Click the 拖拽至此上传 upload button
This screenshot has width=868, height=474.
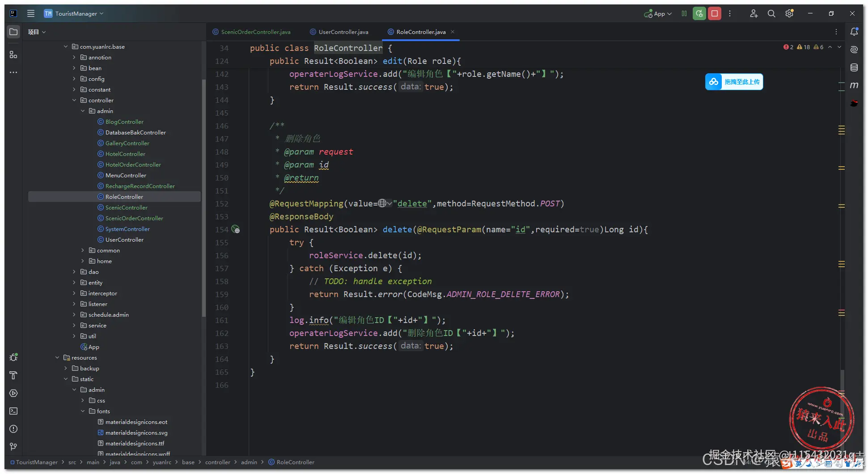point(734,82)
